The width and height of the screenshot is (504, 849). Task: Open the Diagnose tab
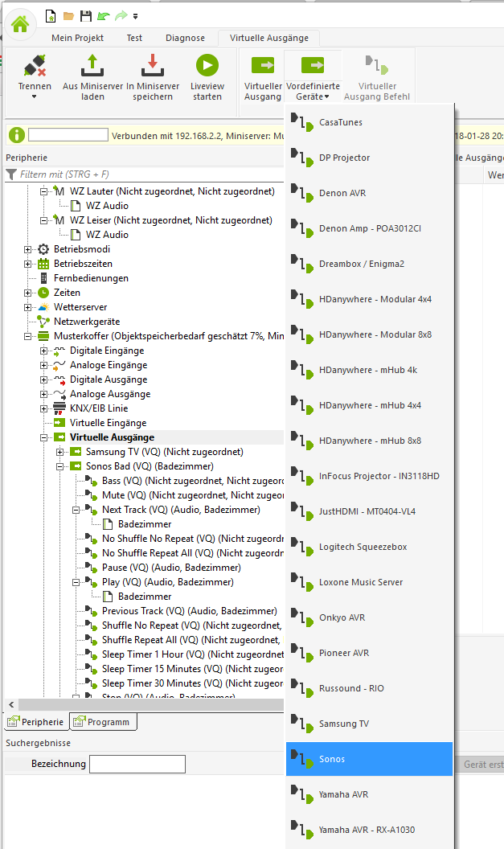pos(185,38)
